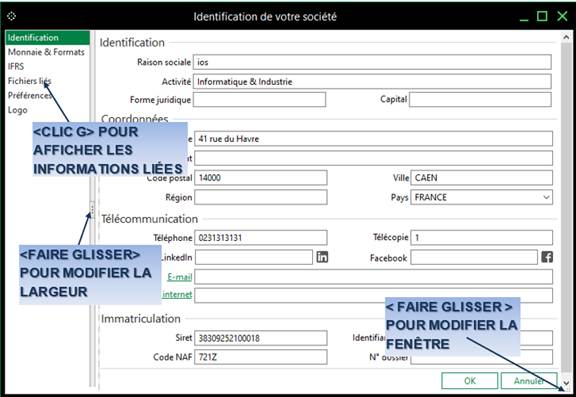Viewport: 576px width, 397px height.
Task: Select the Identification sidebar entry
Action: pos(47,37)
